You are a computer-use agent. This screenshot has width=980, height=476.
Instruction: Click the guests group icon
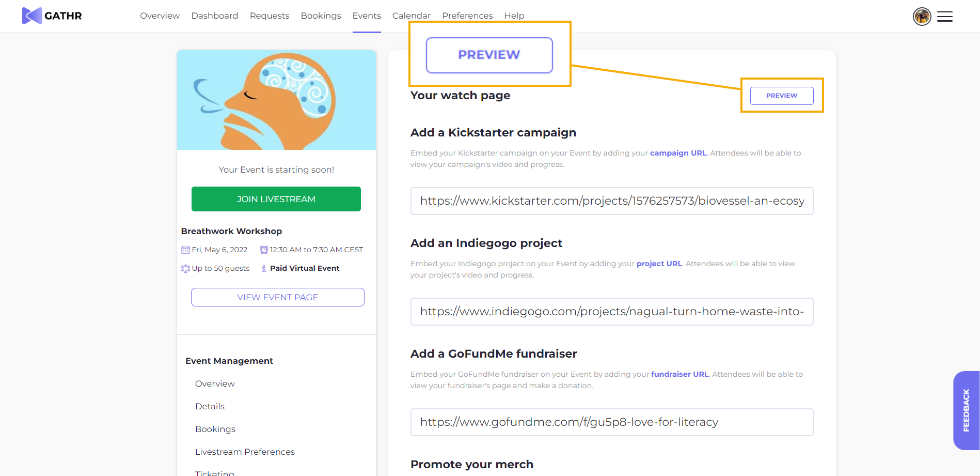pos(185,269)
